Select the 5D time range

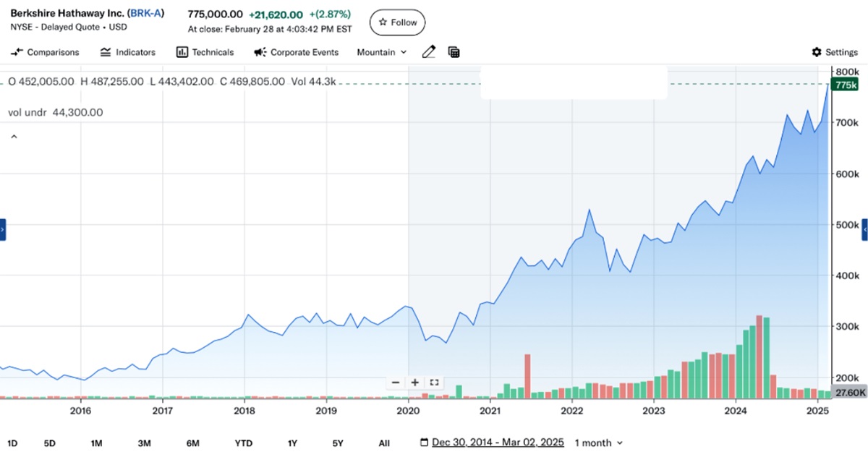click(49, 443)
